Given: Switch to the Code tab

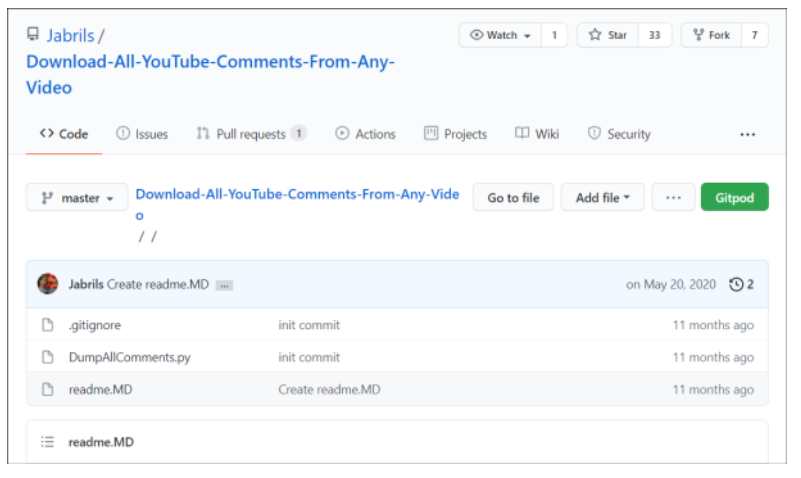Looking at the screenshot, I should point(64,134).
